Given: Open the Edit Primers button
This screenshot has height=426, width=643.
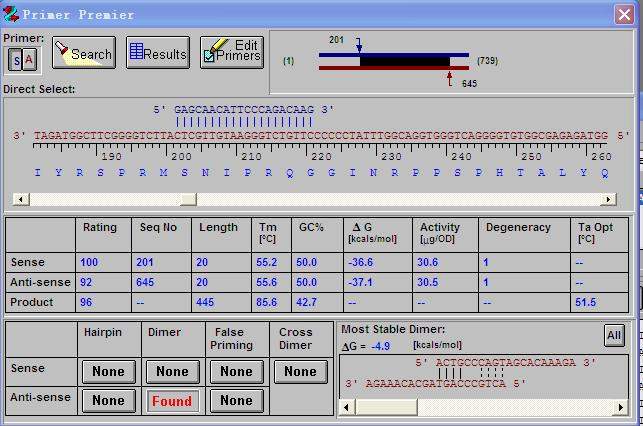Looking at the screenshot, I should 232,52.
